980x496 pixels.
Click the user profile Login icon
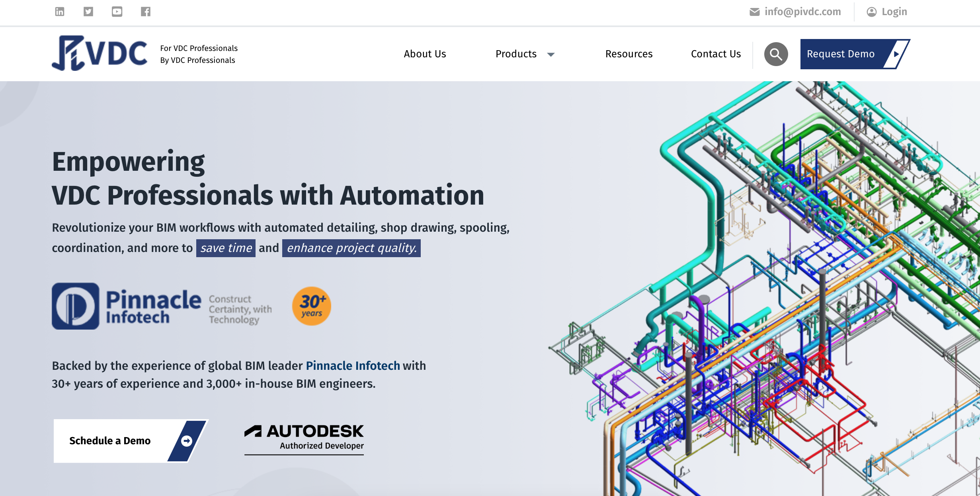[872, 12]
